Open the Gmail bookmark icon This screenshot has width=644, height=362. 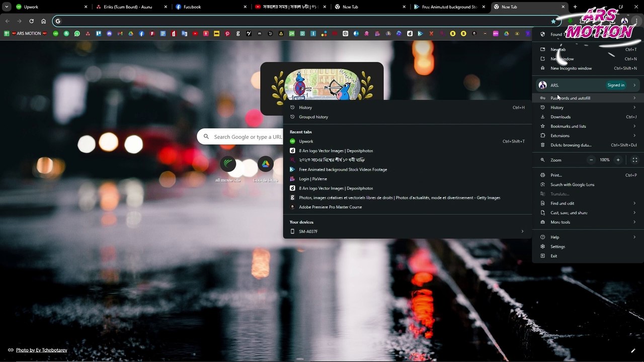pos(120,34)
